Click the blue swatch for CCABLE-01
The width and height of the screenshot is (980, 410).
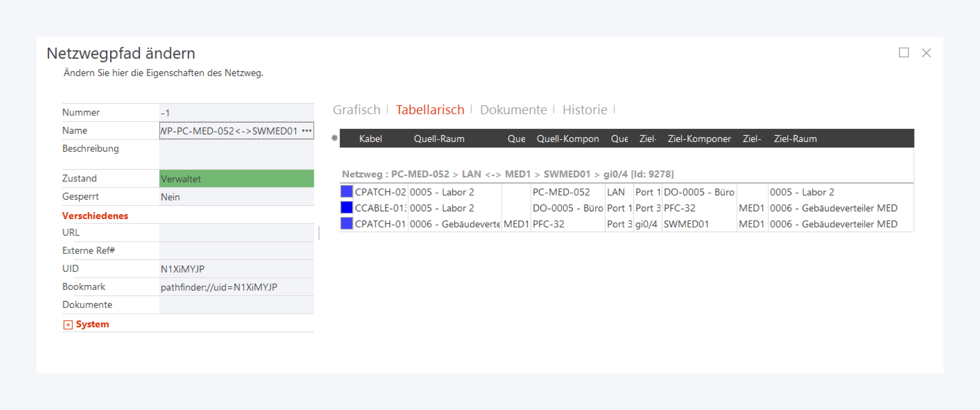346,207
